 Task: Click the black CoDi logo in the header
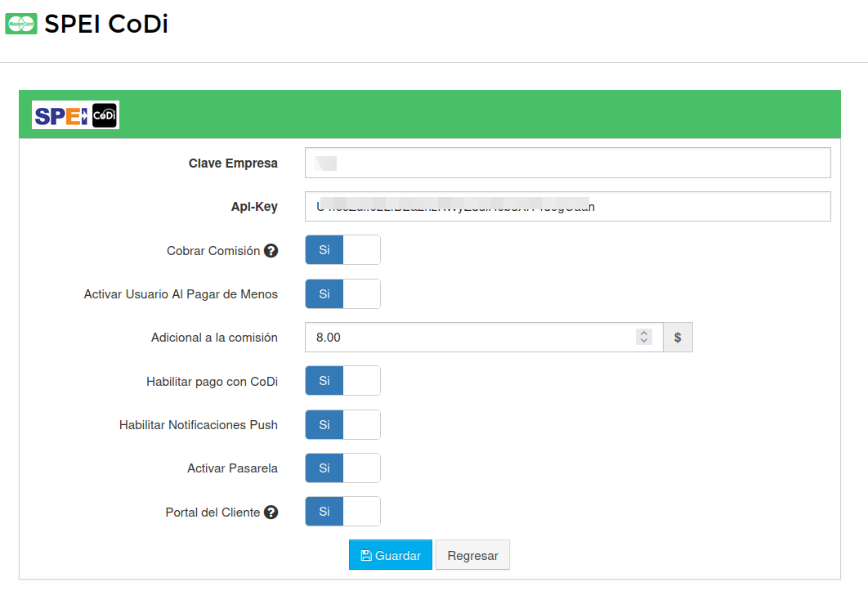point(105,115)
